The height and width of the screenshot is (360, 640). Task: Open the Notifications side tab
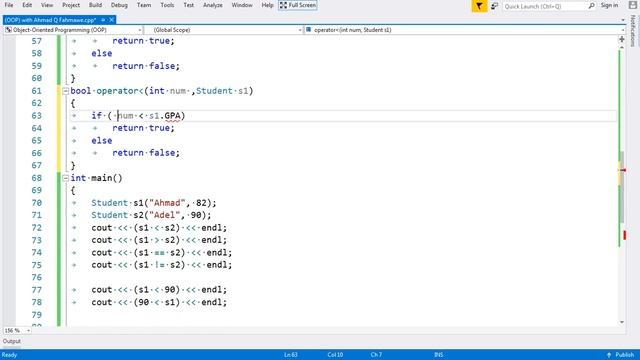[x=633, y=31]
